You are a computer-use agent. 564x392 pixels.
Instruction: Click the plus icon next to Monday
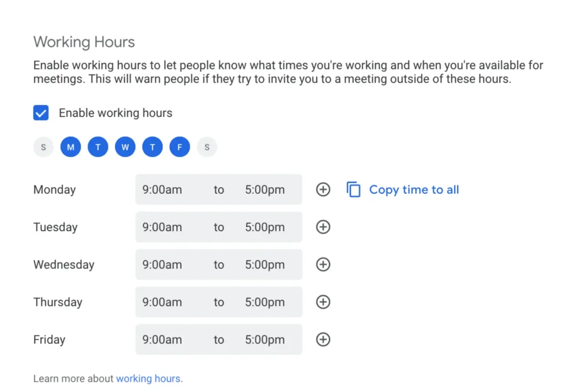(323, 189)
